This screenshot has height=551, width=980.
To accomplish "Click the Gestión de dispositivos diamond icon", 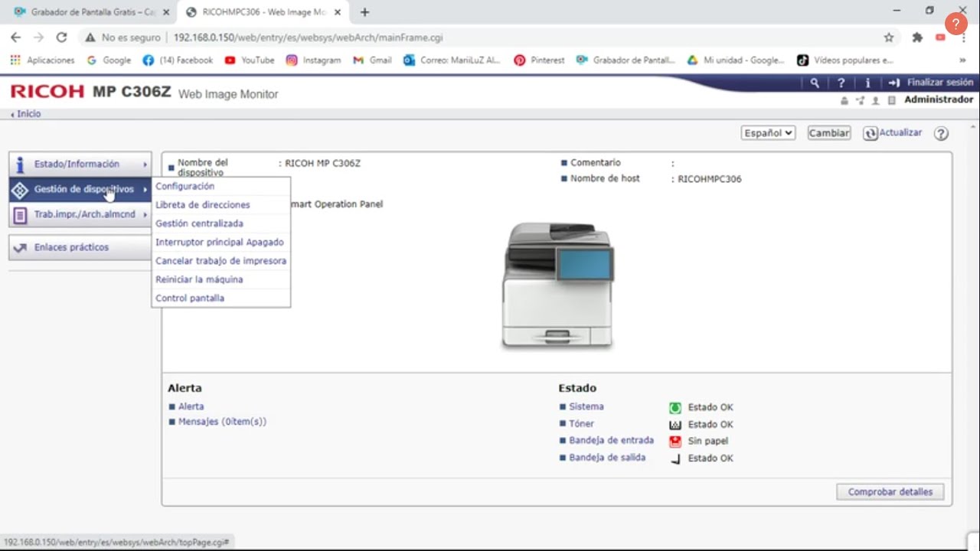I will [x=20, y=190].
